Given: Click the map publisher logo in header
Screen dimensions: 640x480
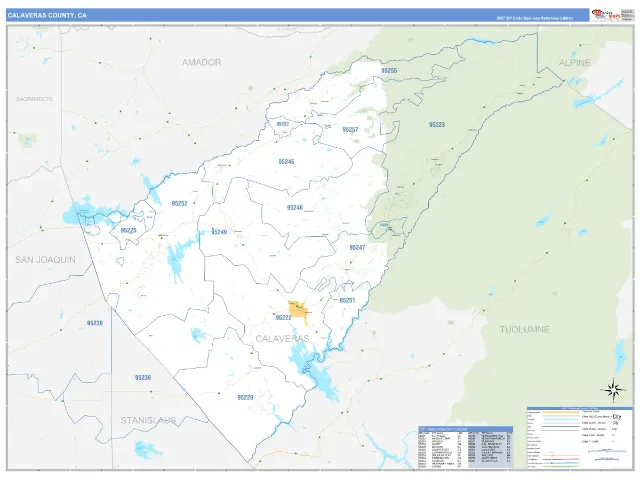Looking at the screenshot, I should click(x=606, y=15).
